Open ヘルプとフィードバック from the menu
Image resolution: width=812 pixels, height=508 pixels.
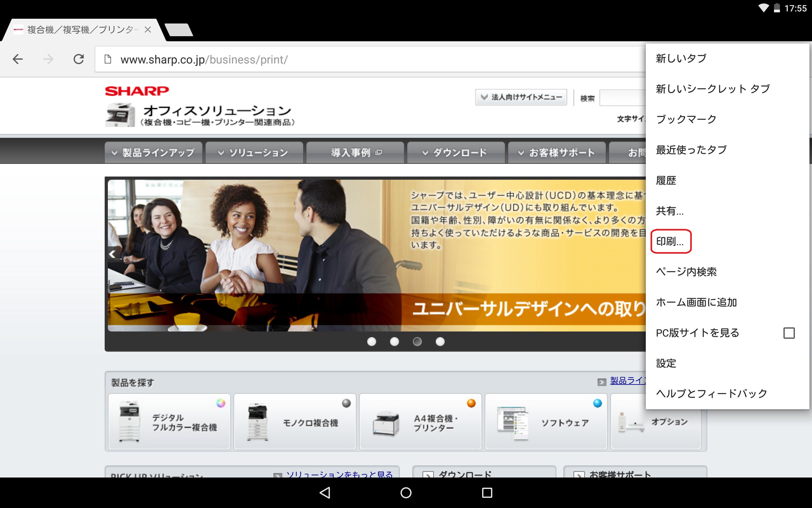pyautogui.click(x=727, y=393)
